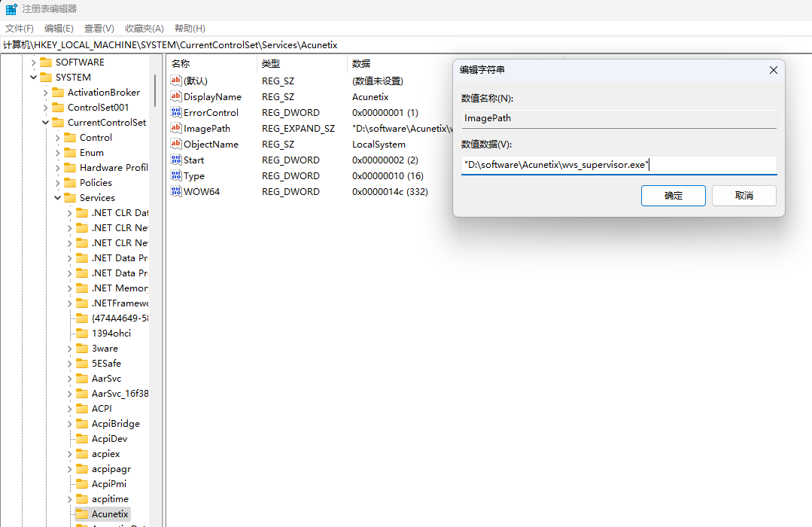Click the DWORD icon next to Start
This screenshot has height=527, width=812.
point(176,160)
